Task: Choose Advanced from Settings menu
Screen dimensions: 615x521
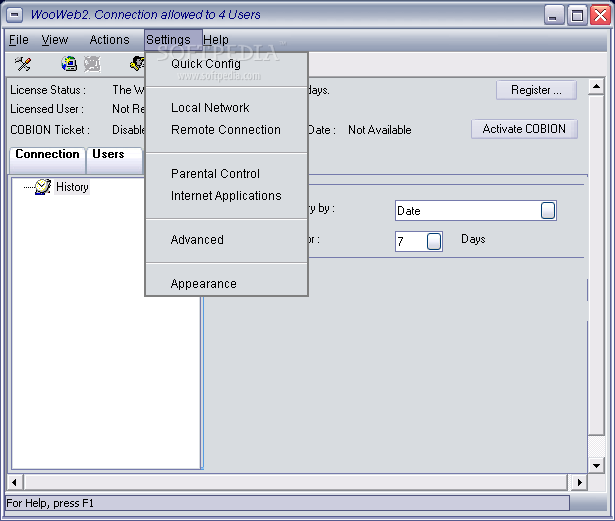Action: (x=226, y=239)
